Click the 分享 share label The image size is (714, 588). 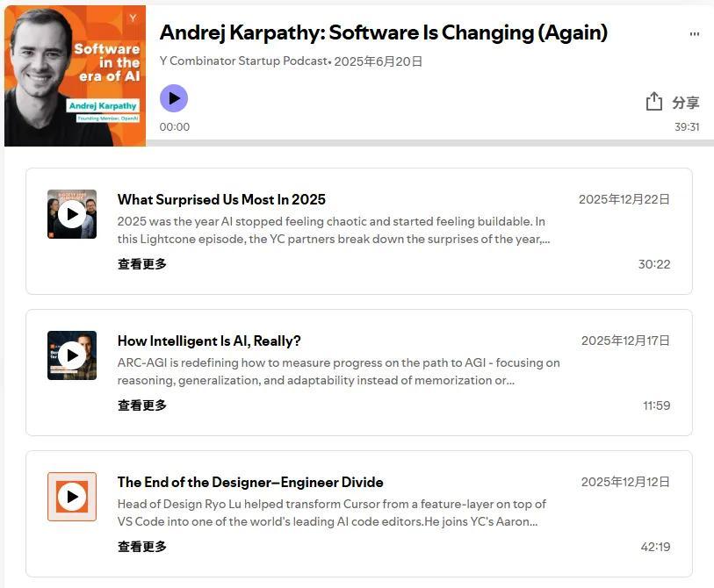click(686, 103)
